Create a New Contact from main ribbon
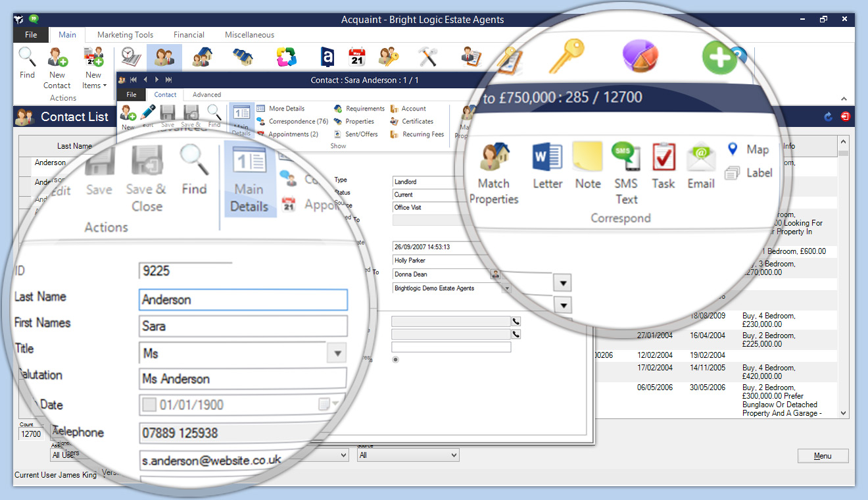Screen dimensions: 868x500 57,68
